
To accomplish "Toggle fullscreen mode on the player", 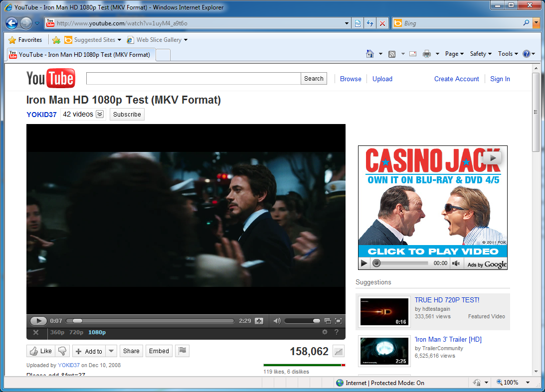I will click(338, 321).
